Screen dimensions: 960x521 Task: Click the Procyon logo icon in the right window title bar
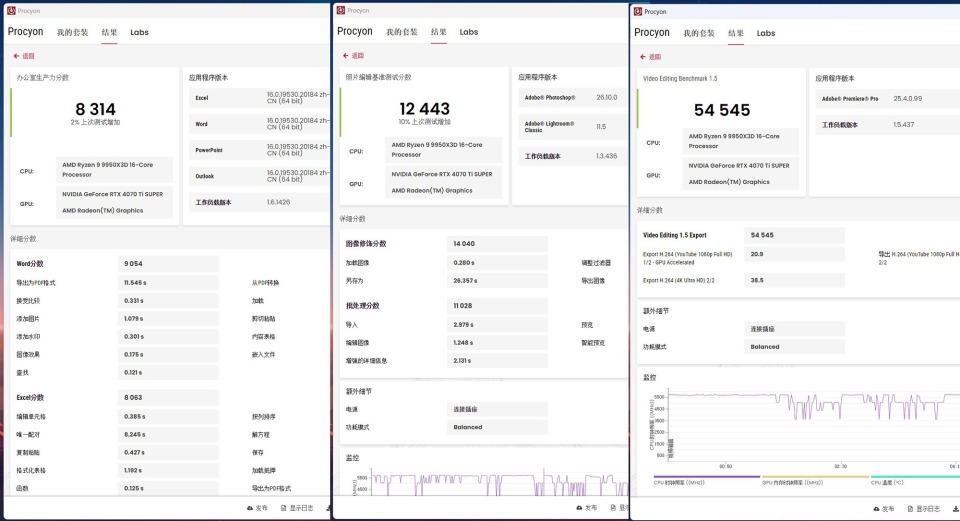tap(638, 11)
